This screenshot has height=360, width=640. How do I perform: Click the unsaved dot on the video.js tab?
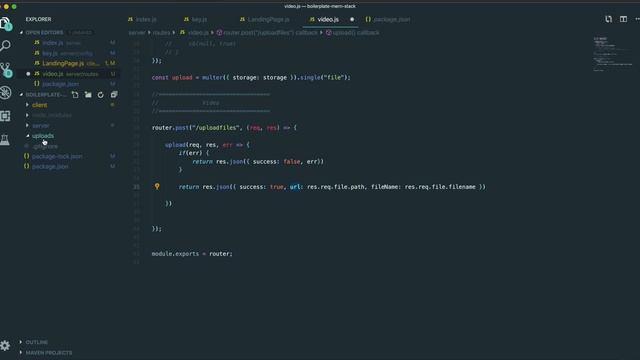[352, 19]
